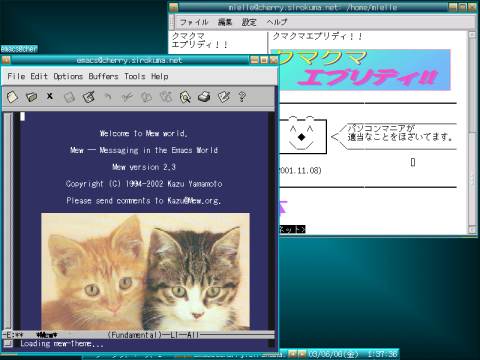The image size is (480, 360).
Task: Click the kittens image in the Mew buffer
Action: [x=145, y=271]
